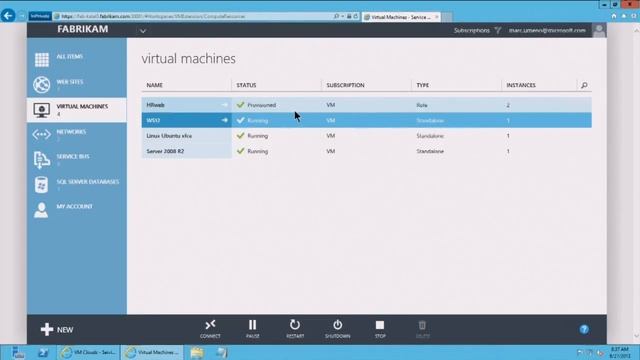Search the virtual machines list

click(584, 85)
